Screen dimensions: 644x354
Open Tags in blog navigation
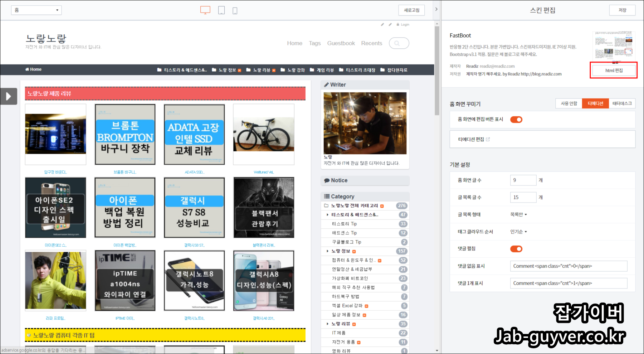315,43
